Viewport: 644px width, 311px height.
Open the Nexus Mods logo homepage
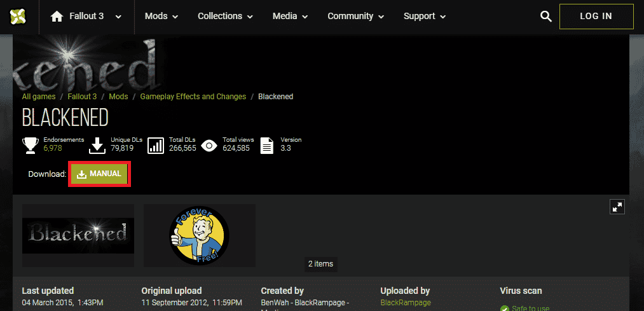18,17
